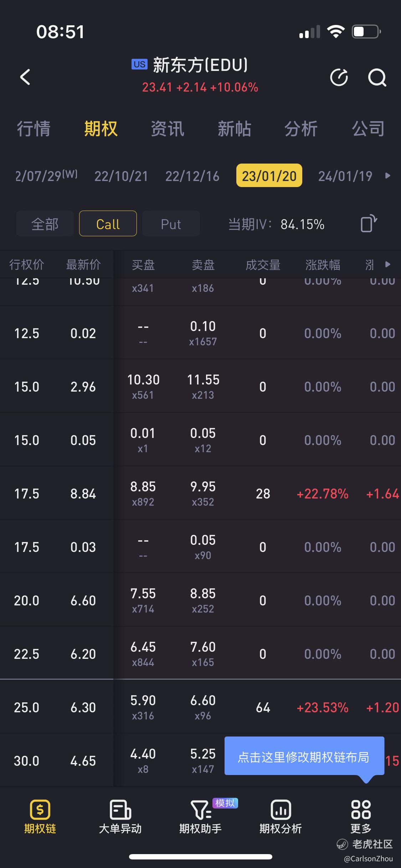Open 期权分析 option analysis icon
Viewport: 401px width, 868px height.
pos(281,810)
